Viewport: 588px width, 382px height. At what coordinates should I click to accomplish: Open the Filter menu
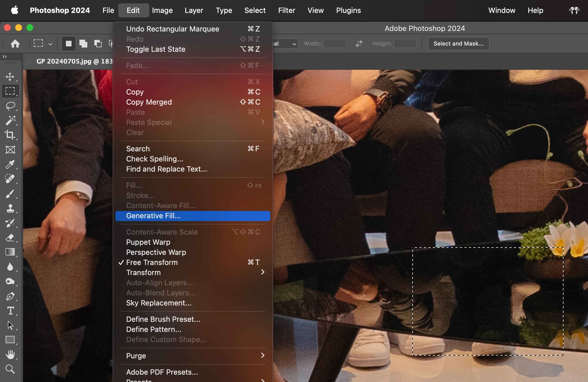pyautogui.click(x=286, y=10)
